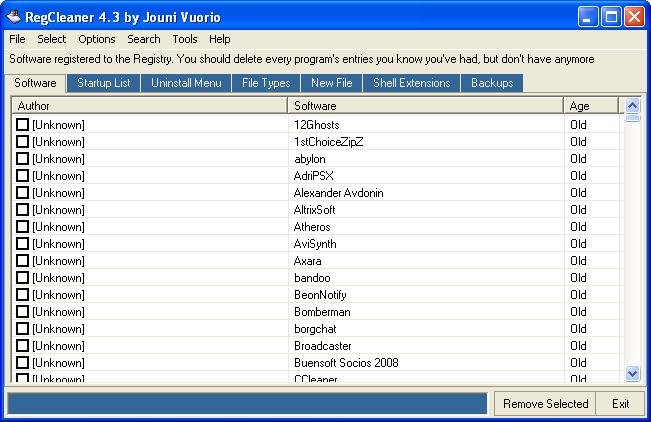Screen dimensions: 651x422
Task: Tick the Bomberman entry checkbox
Action: coord(22,312)
